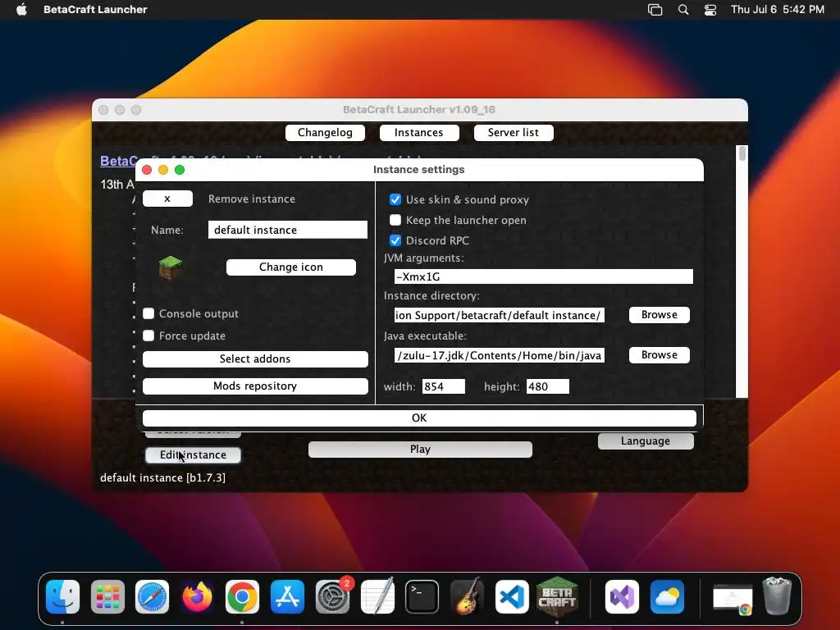Open Visual Studio Code in the dock
This screenshot has width=840, height=630.
(x=512, y=596)
